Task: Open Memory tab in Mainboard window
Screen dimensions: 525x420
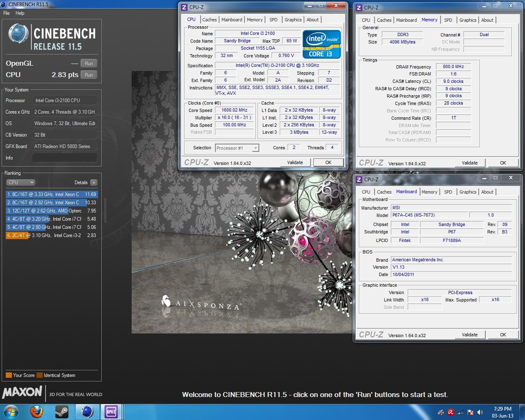Action: pyautogui.click(x=429, y=192)
